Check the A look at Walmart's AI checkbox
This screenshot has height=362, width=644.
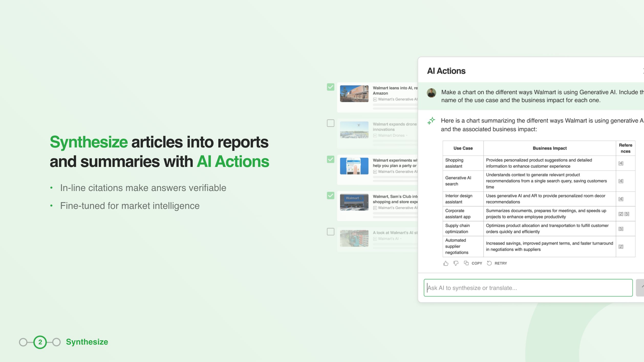pyautogui.click(x=331, y=232)
